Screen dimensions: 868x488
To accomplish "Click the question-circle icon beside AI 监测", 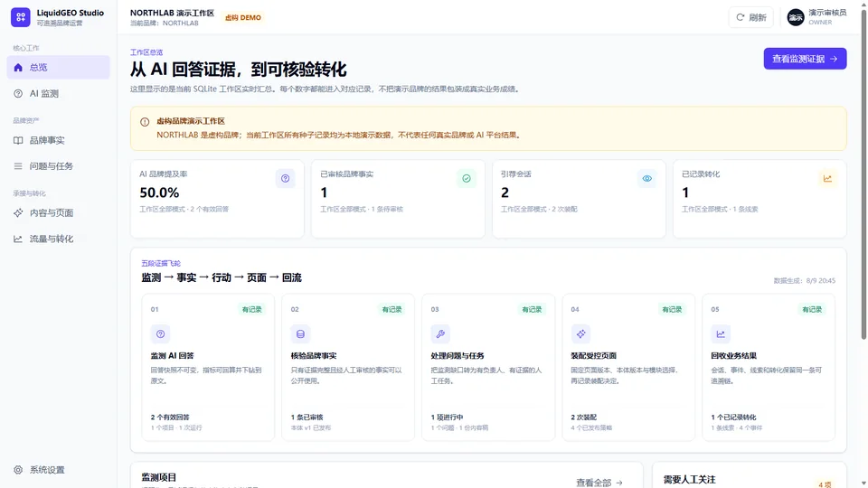I will click(x=18, y=93).
